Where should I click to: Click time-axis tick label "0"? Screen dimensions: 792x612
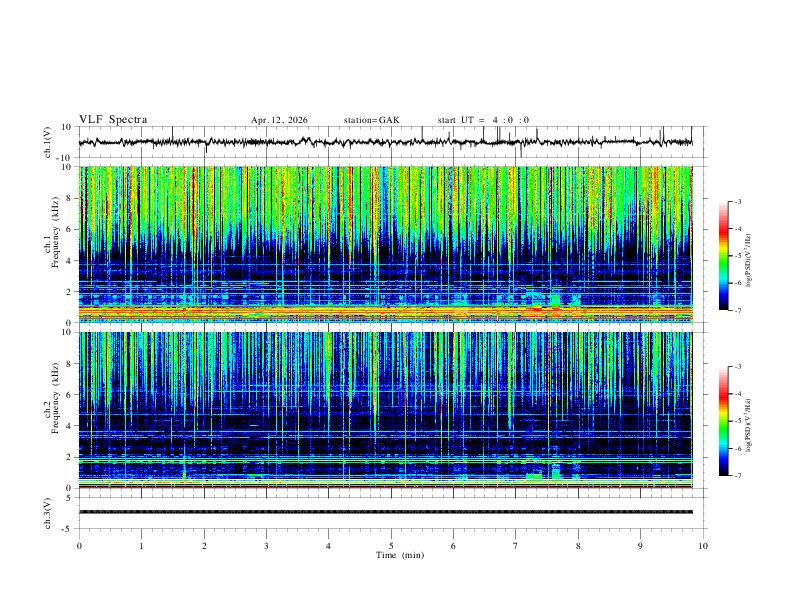click(x=79, y=546)
